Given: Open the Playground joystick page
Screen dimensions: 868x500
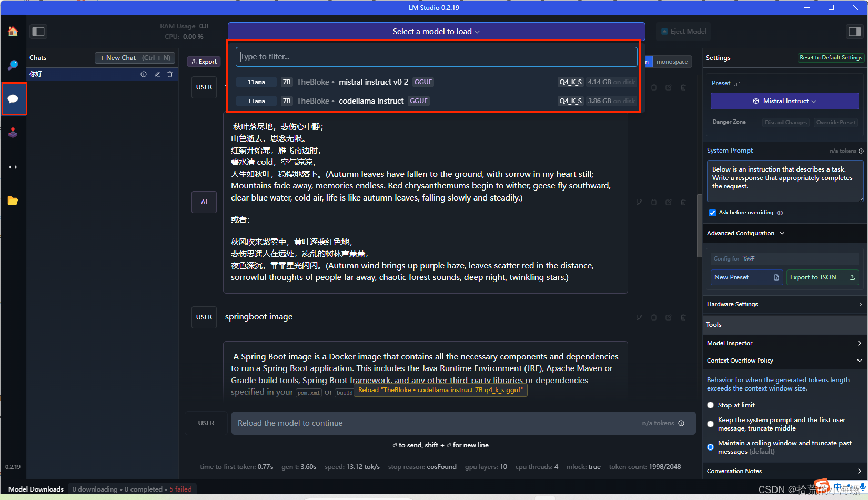Looking at the screenshot, I should click(13, 133).
